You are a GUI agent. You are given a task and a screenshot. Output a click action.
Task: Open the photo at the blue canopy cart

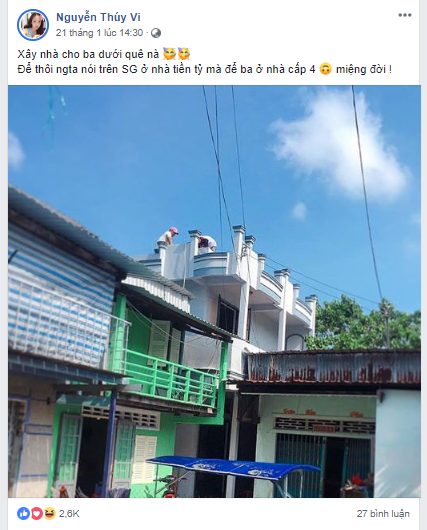point(233,467)
